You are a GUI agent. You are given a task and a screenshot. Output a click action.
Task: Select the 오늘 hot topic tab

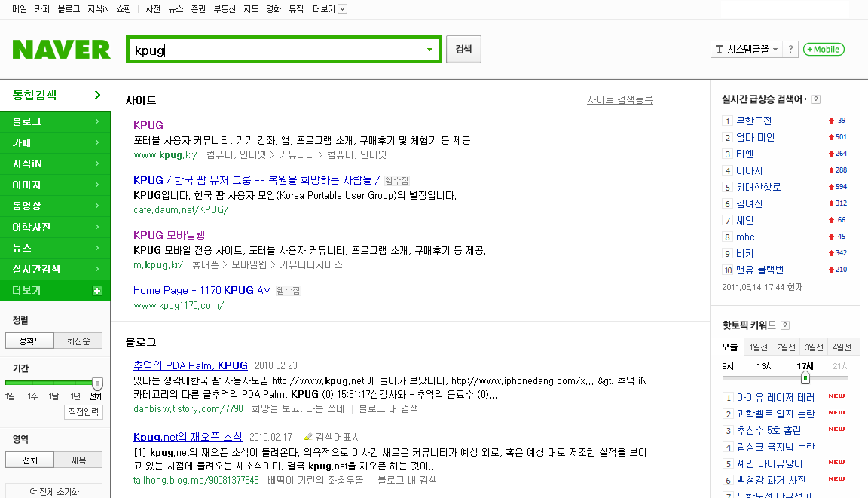tap(729, 347)
